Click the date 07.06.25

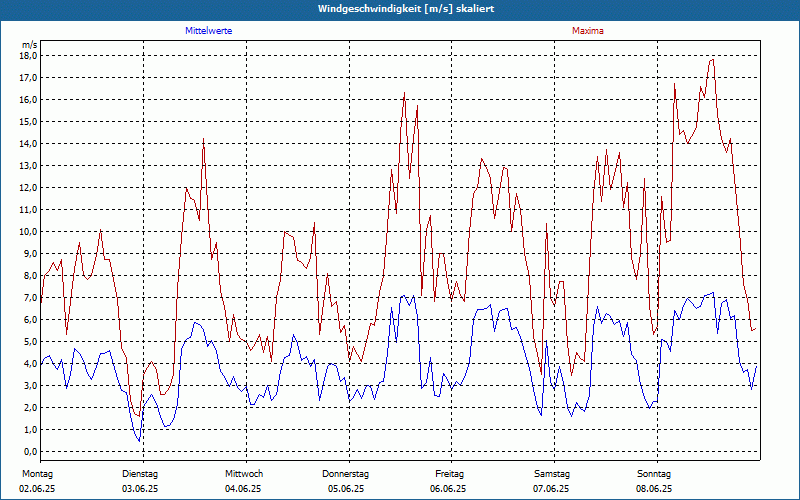pyautogui.click(x=551, y=489)
